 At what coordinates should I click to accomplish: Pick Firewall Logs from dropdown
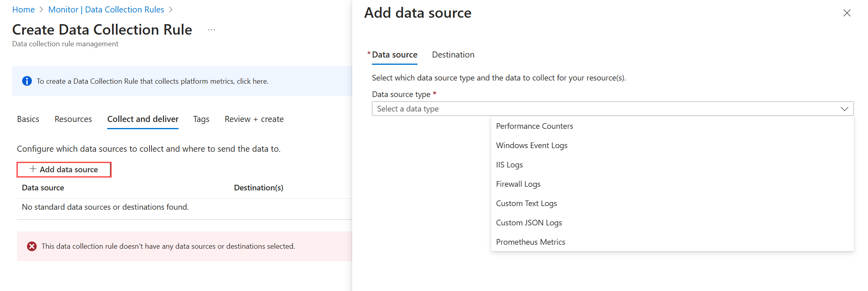click(x=518, y=184)
